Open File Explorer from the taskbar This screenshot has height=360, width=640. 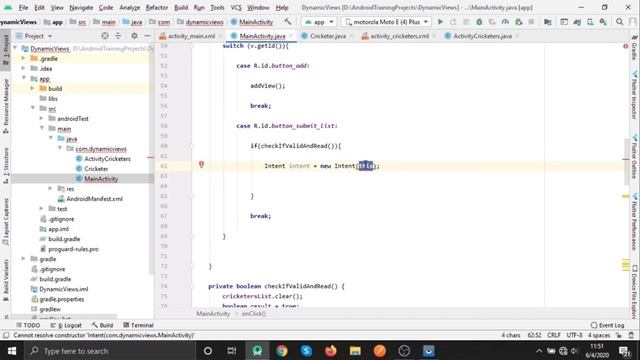355,351
